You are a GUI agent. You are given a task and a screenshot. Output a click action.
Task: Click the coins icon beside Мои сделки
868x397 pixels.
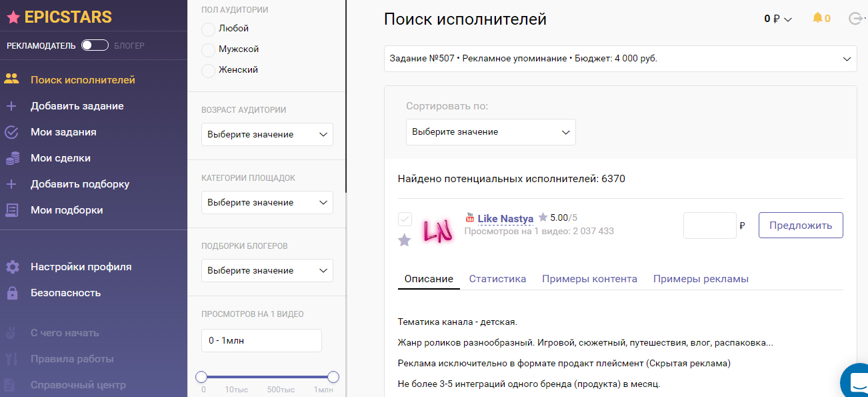click(12, 158)
